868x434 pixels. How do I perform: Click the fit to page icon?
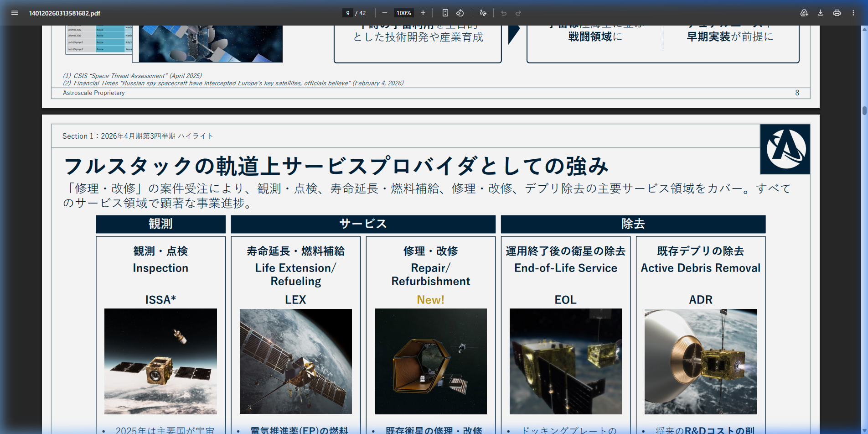point(445,13)
